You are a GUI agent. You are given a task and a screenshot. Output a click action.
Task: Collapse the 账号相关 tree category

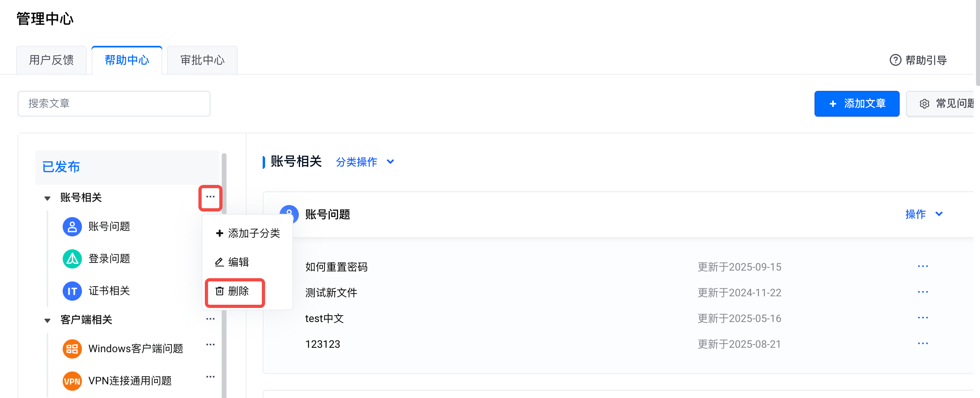47,198
